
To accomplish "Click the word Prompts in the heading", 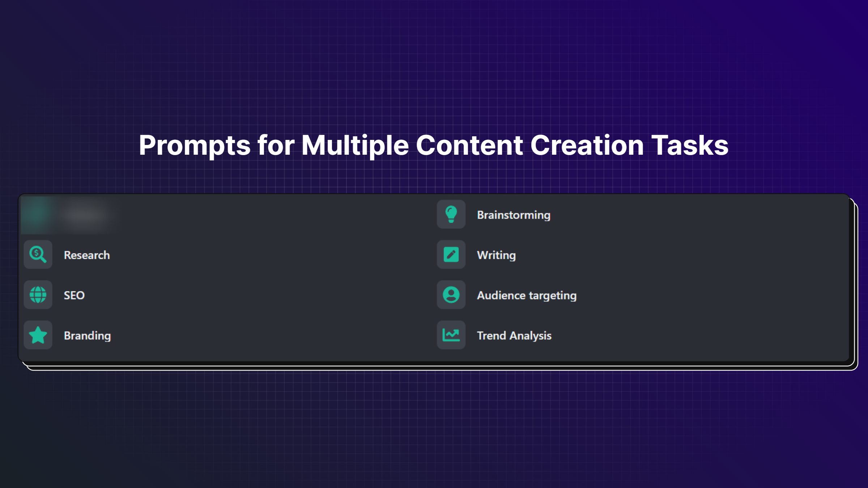I will tap(195, 145).
